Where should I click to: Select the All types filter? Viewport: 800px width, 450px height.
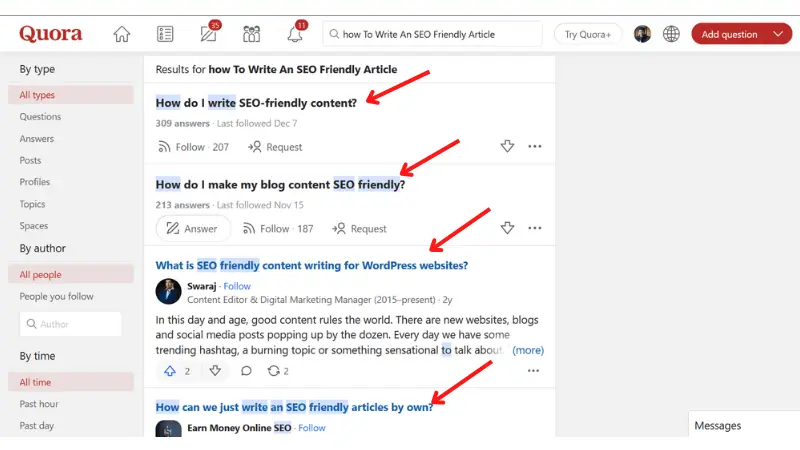pyautogui.click(x=71, y=95)
